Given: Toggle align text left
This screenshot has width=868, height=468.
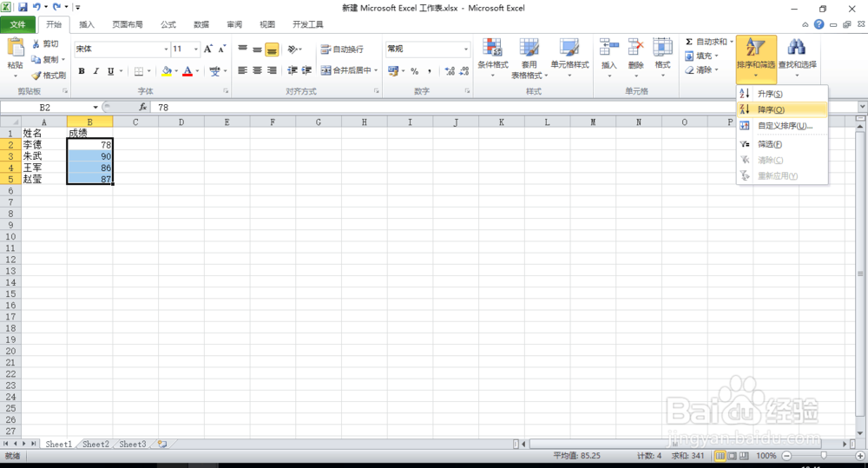Looking at the screenshot, I should tap(242, 70).
